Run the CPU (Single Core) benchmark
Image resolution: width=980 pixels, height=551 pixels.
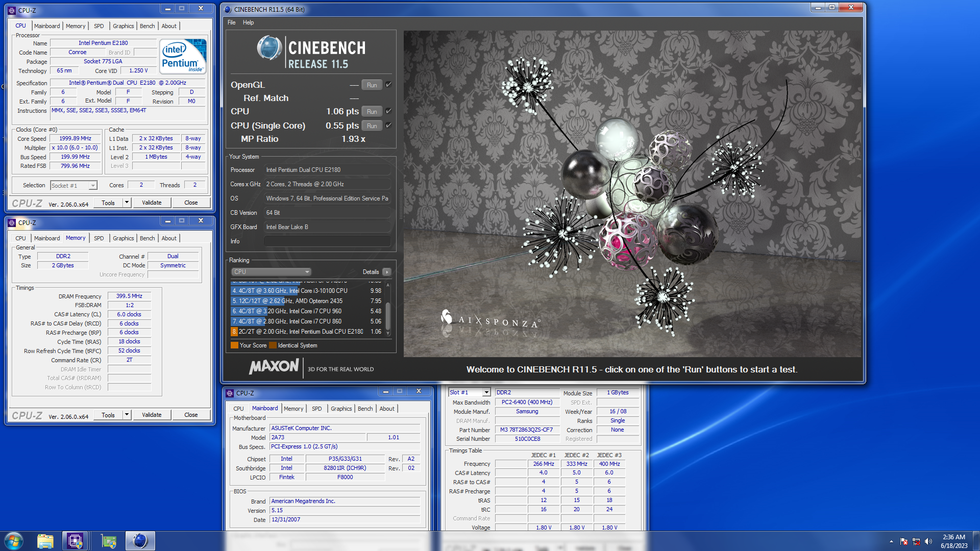372,126
